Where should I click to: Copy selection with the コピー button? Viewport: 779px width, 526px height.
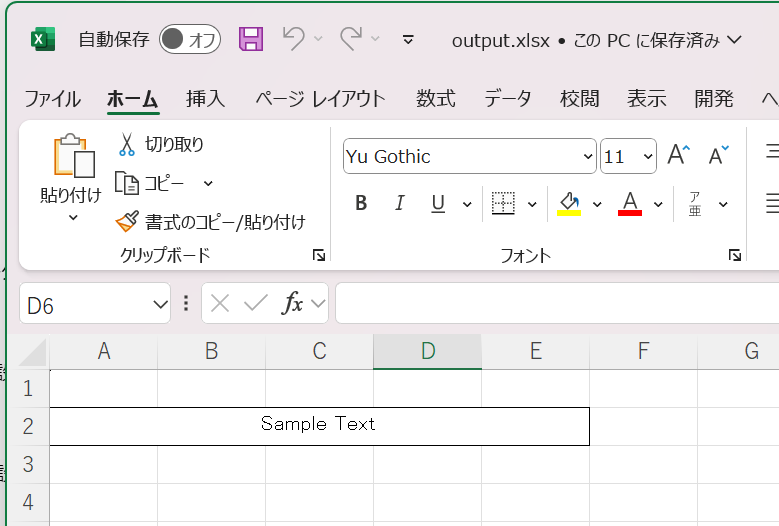(x=150, y=183)
